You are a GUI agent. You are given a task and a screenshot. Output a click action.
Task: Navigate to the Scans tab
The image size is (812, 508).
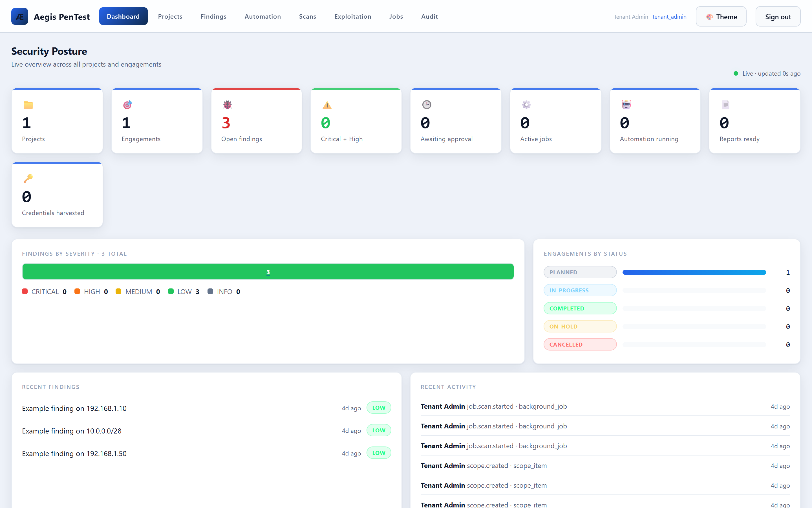tap(308, 16)
